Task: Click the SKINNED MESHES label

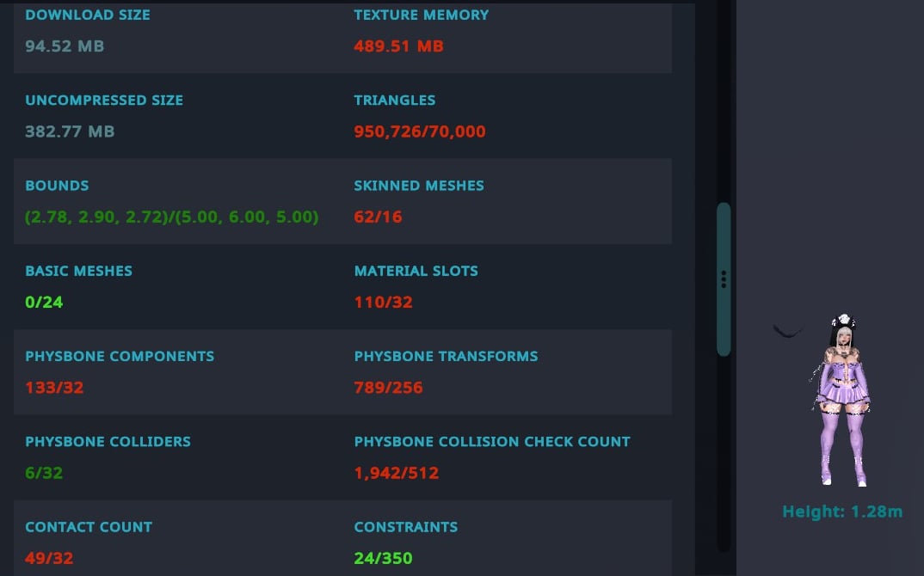Action: coord(419,186)
